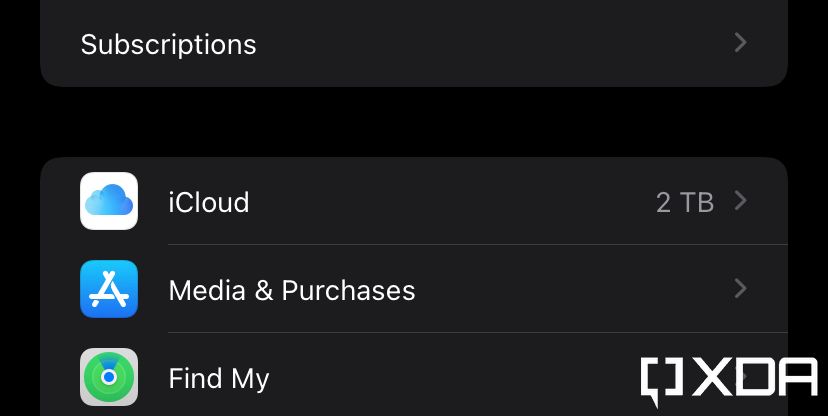Select the iCloud label text
This screenshot has width=828, height=416.
208,202
